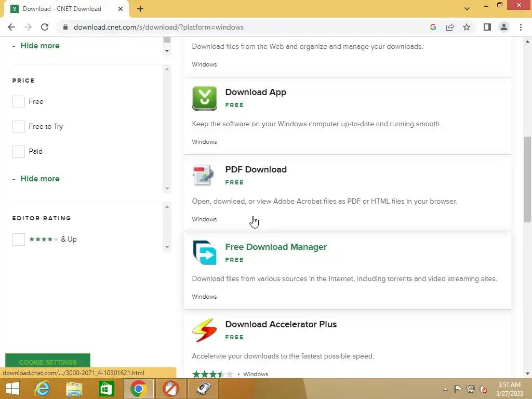Share this page from the address bar
The width and height of the screenshot is (532, 399).
pyautogui.click(x=450, y=27)
